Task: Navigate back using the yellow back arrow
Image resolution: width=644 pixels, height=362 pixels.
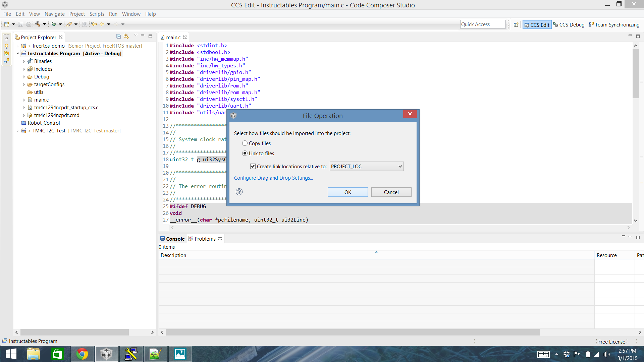Action: (x=102, y=24)
